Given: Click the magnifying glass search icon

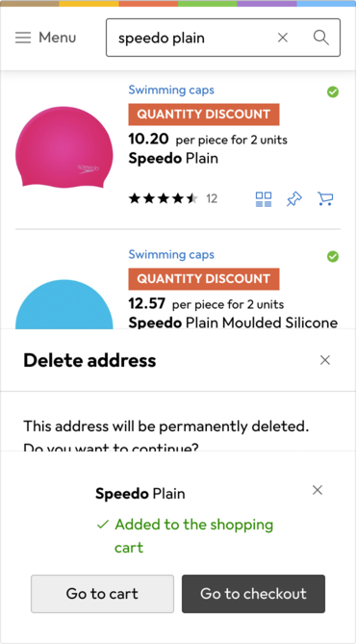Looking at the screenshot, I should coord(321,38).
